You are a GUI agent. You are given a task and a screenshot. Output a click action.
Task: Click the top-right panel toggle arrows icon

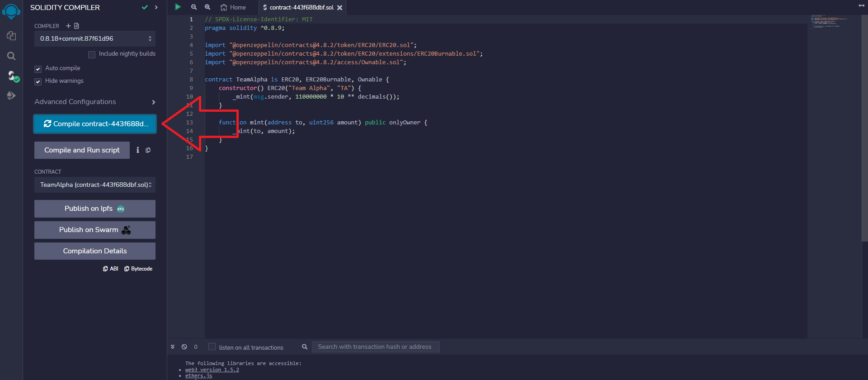(x=862, y=5)
